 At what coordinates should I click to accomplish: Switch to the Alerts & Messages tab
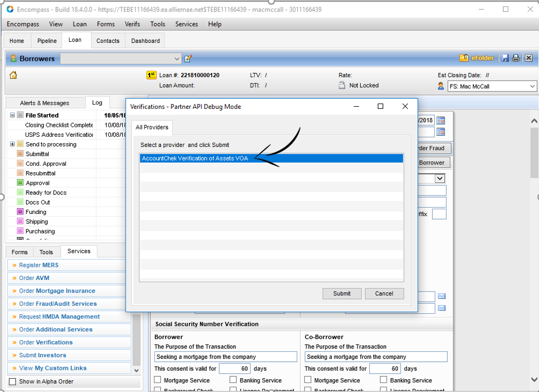point(44,103)
